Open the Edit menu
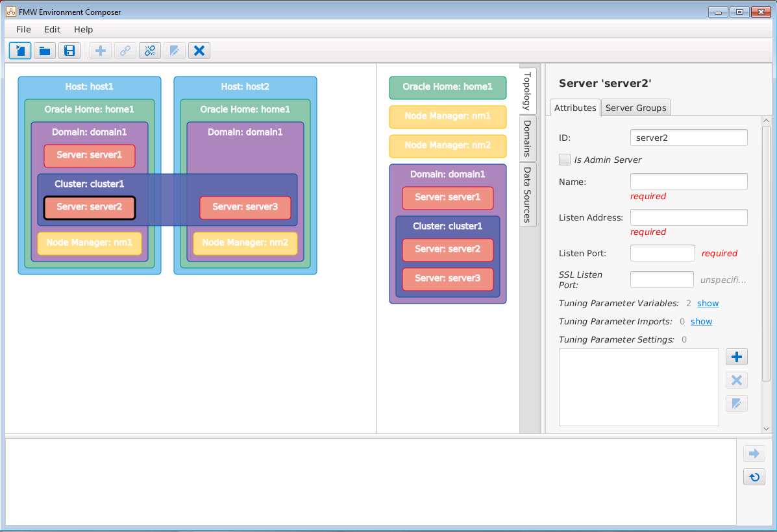This screenshot has height=532, width=777. point(52,29)
